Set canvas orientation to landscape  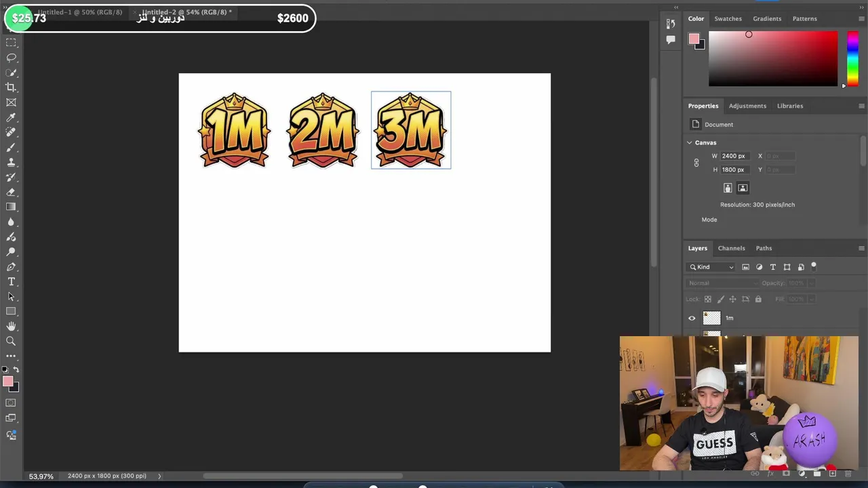tap(743, 188)
